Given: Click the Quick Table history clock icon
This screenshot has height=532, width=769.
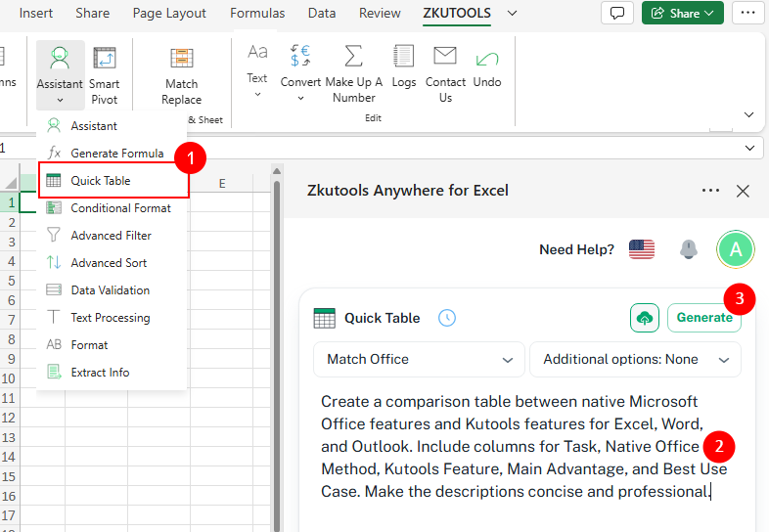Looking at the screenshot, I should (447, 318).
